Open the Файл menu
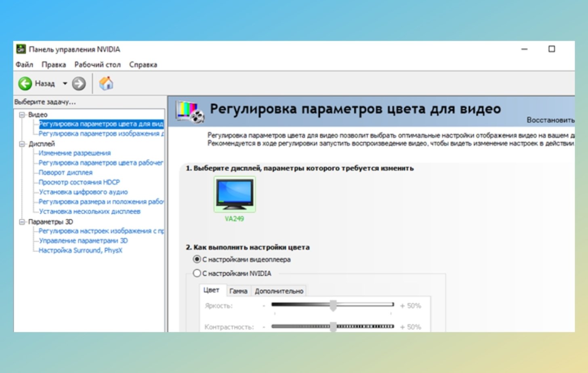The width and height of the screenshot is (588, 373). (24, 65)
